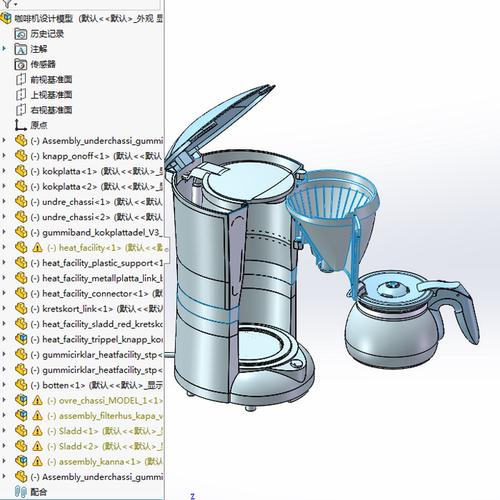Click the warning icon beside assembly_kanna<1>
Screen dimensions: 500x500
click(37, 461)
